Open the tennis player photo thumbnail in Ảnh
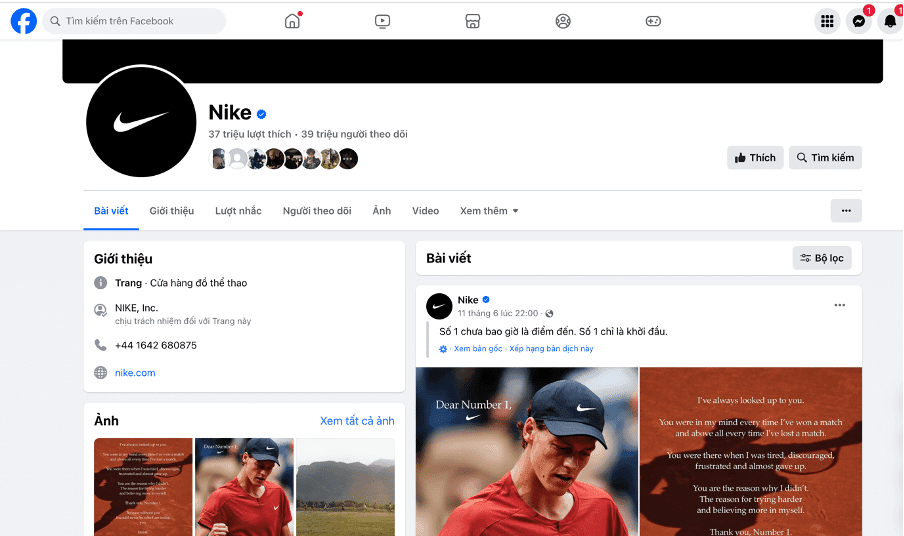Image resolution: width=904 pixels, height=536 pixels. [244, 487]
